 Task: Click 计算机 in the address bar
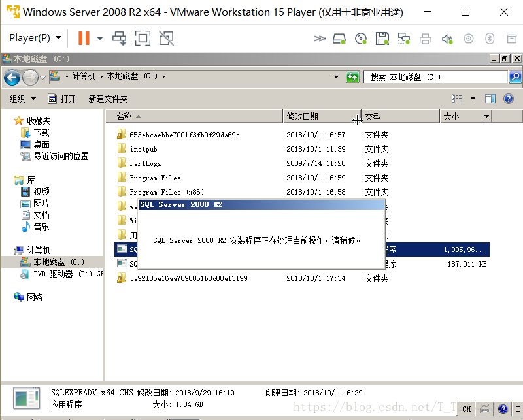(x=84, y=76)
